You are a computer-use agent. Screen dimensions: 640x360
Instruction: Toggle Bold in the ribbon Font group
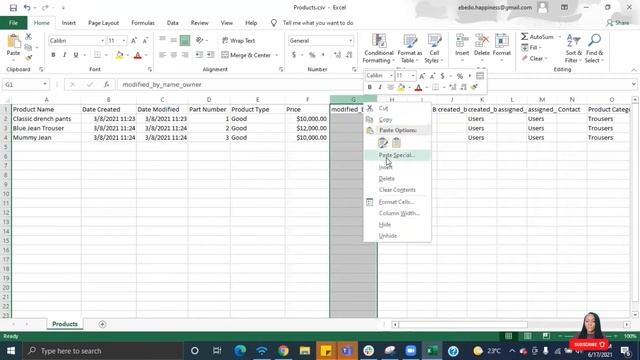pyautogui.click(x=53, y=55)
